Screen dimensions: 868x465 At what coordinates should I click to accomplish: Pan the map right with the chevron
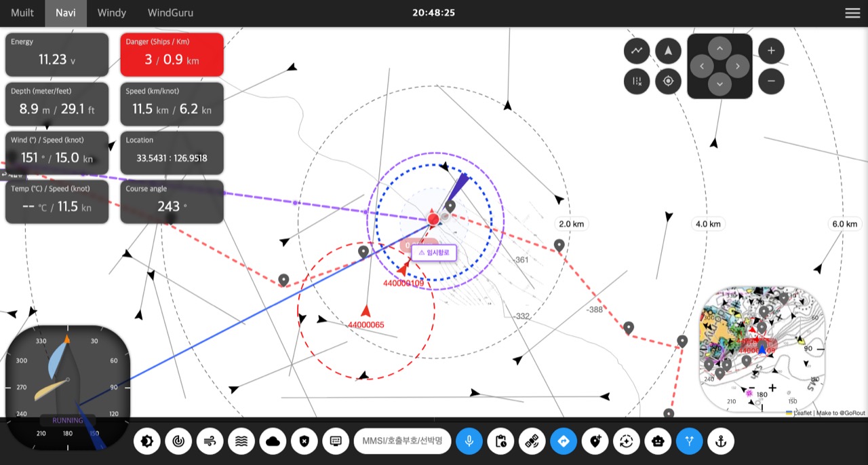tap(738, 66)
